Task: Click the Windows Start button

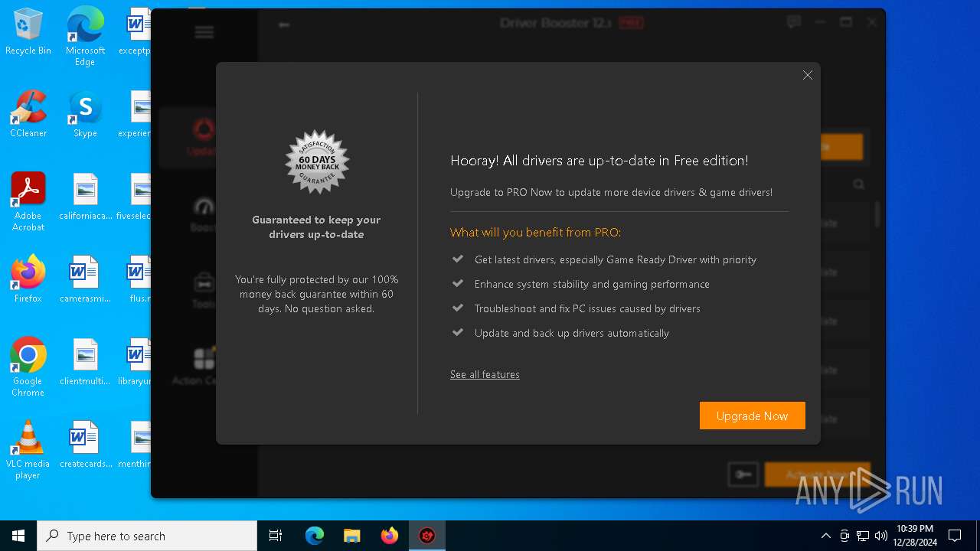Action: (18, 536)
